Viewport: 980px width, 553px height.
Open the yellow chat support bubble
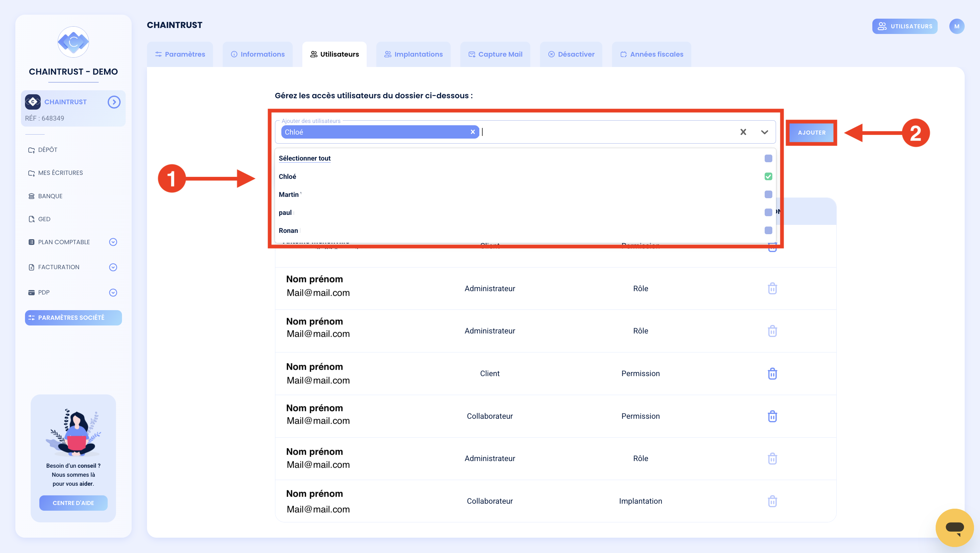pyautogui.click(x=955, y=528)
